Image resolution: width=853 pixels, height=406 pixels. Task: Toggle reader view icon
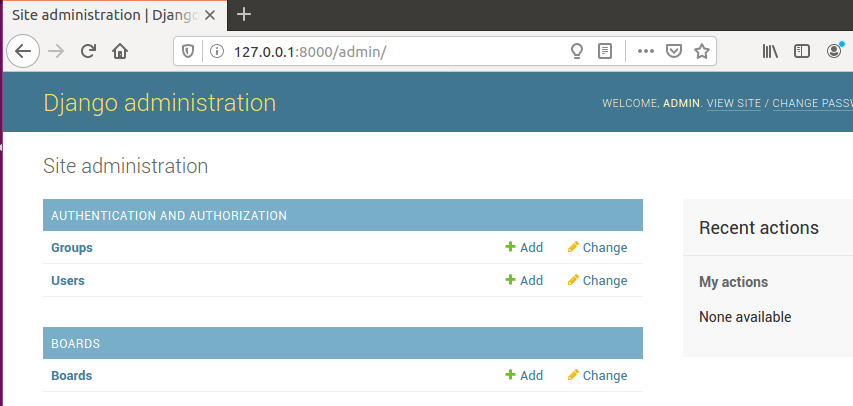(x=605, y=52)
